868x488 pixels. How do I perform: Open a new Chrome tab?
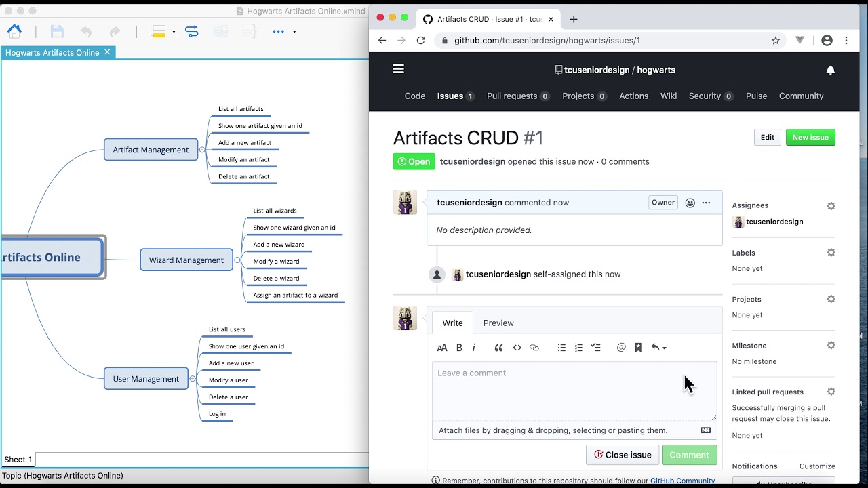574,19
